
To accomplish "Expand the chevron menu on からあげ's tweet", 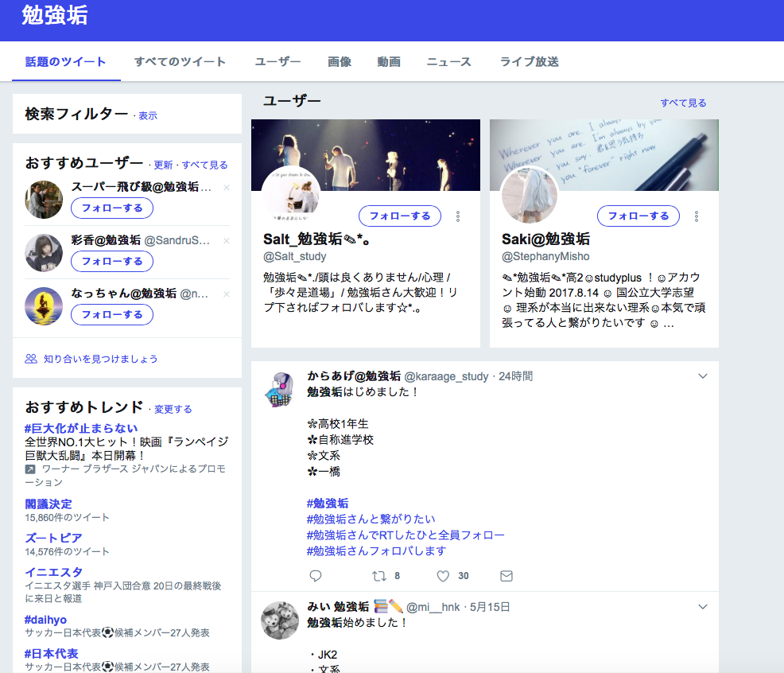I will (702, 376).
